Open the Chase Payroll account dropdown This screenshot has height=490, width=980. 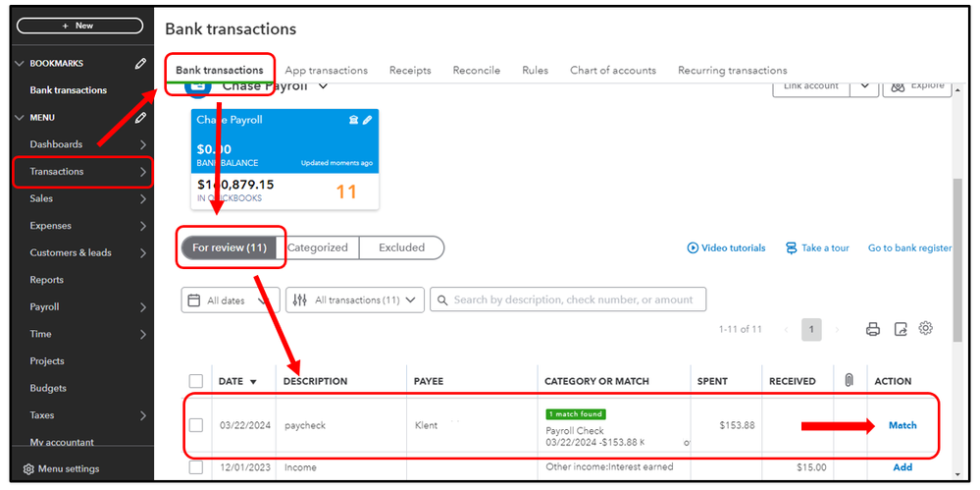point(323,86)
